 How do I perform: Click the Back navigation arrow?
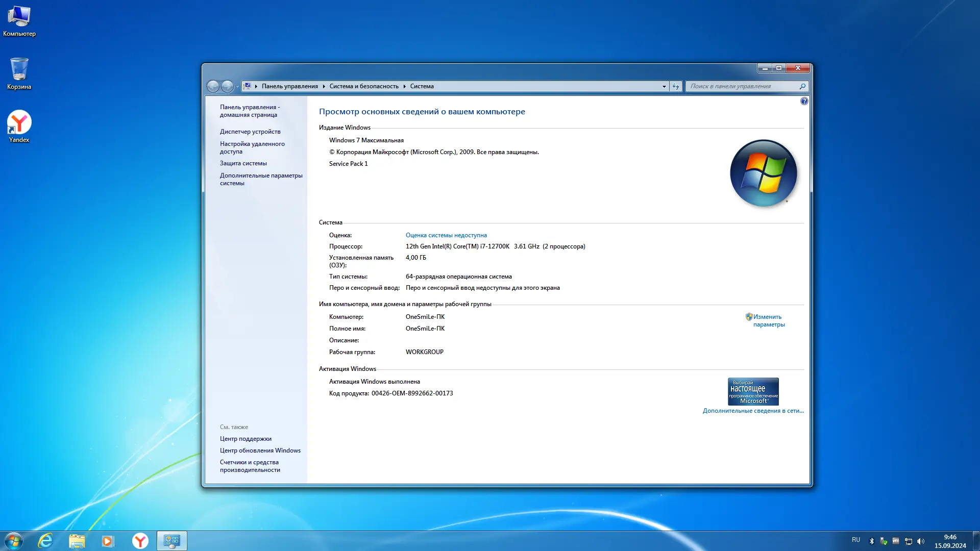pyautogui.click(x=213, y=86)
